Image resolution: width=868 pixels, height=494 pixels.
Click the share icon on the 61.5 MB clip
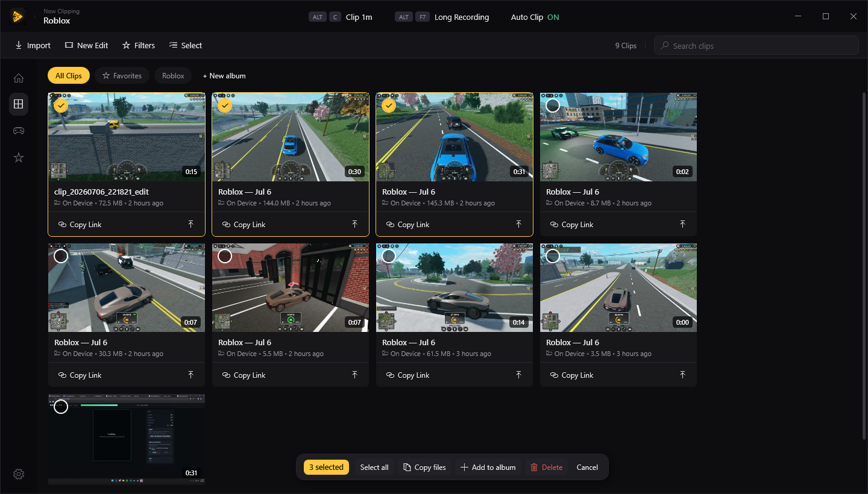tap(518, 375)
